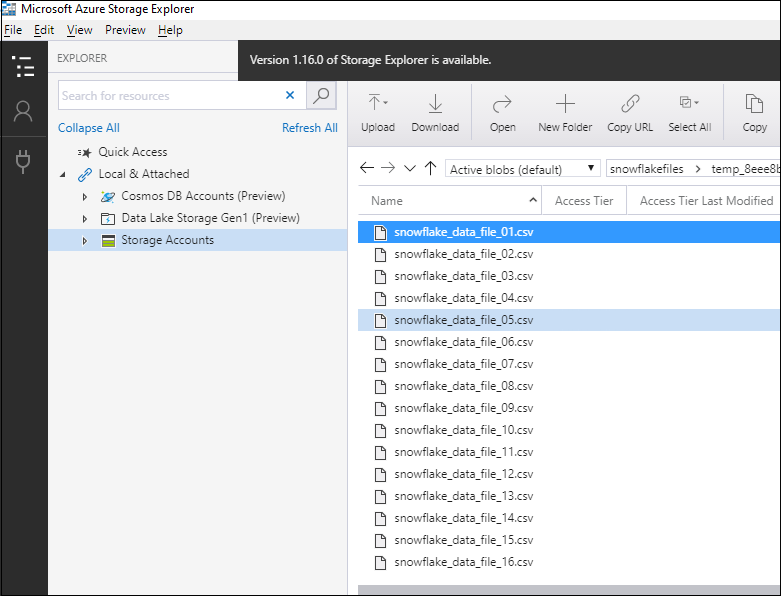This screenshot has width=781, height=596.
Task: Click file icon of snowflake_data_file_10.csv
Action: (x=381, y=430)
